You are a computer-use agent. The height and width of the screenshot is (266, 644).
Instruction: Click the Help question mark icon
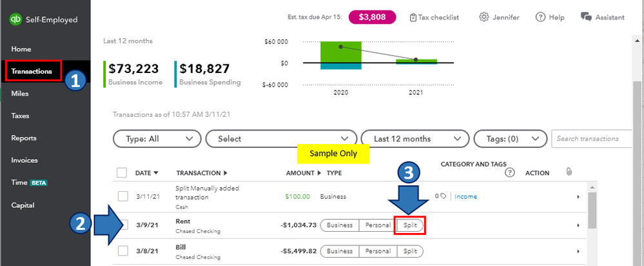(x=540, y=17)
